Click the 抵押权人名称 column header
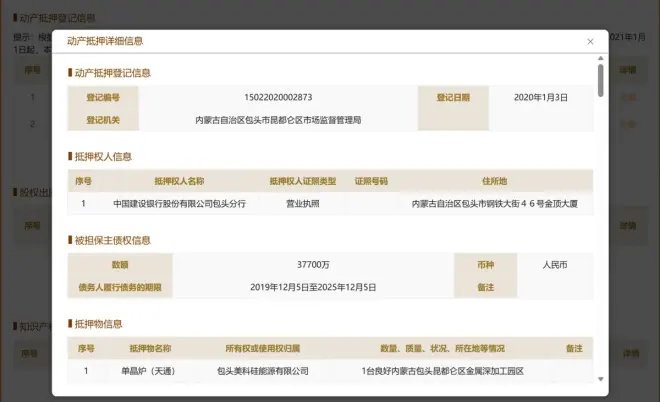The width and height of the screenshot is (660, 402). (x=179, y=181)
